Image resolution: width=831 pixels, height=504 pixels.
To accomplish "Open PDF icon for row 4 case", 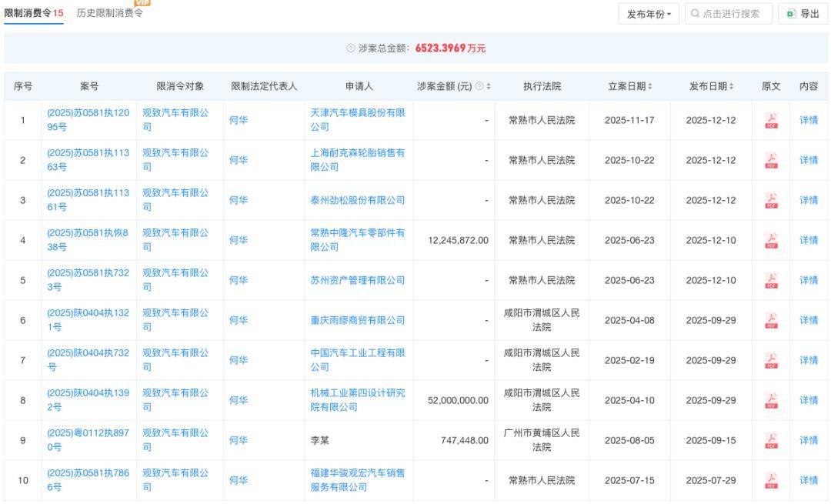I will pyautogui.click(x=771, y=241).
